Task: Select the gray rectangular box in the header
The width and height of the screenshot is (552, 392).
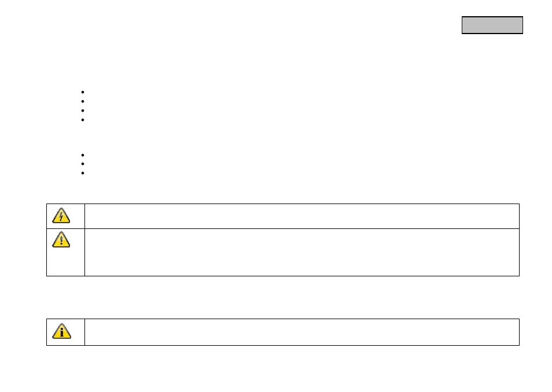Action: click(492, 25)
